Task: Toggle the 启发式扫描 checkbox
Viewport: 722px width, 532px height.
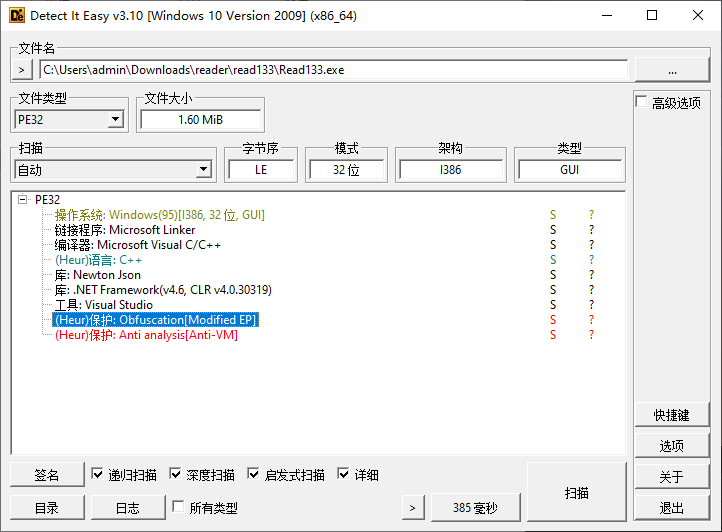Action: pos(253,474)
